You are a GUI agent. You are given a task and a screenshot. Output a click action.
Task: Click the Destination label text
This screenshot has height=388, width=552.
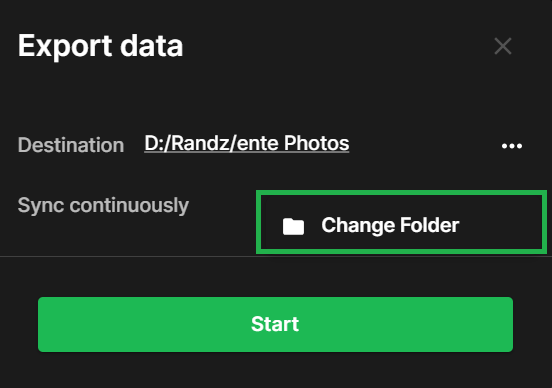pos(71,145)
